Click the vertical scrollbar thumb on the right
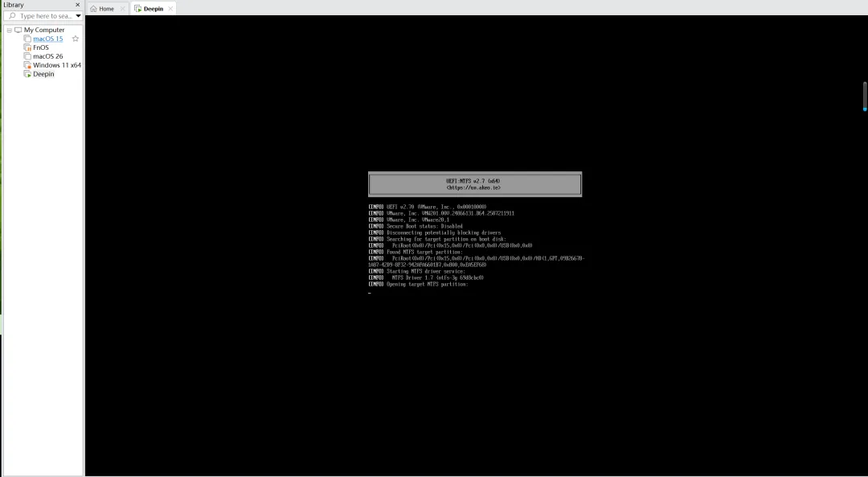The height and width of the screenshot is (477, 868). [865, 97]
